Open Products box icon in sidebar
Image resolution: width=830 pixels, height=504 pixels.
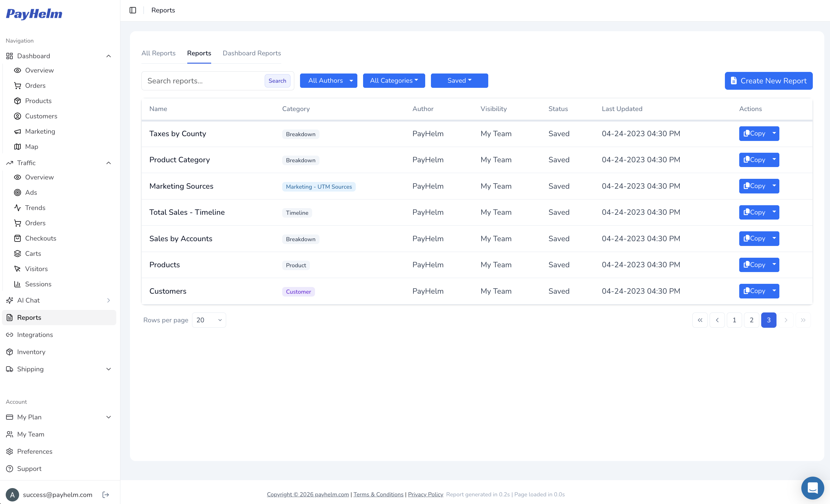pyautogui.click(x=18, y=101)
